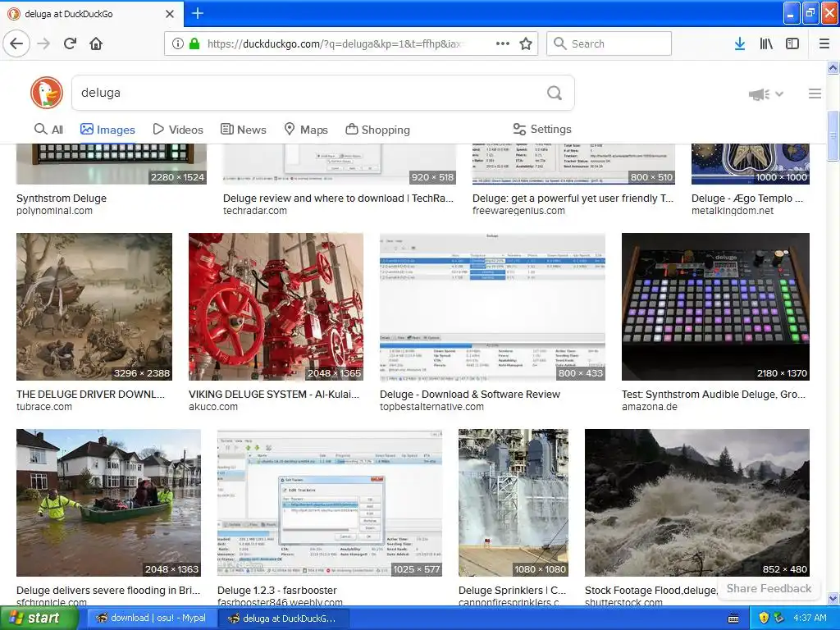Open the Shopping results tab
840x630 pixels.
pyautogui.click(x=377, y=129)
